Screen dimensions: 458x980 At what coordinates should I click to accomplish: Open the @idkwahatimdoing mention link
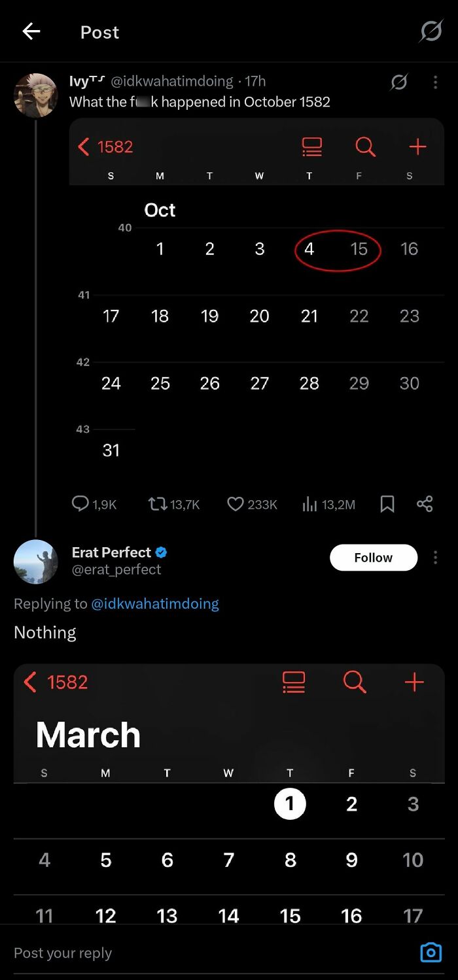point(155,603)
